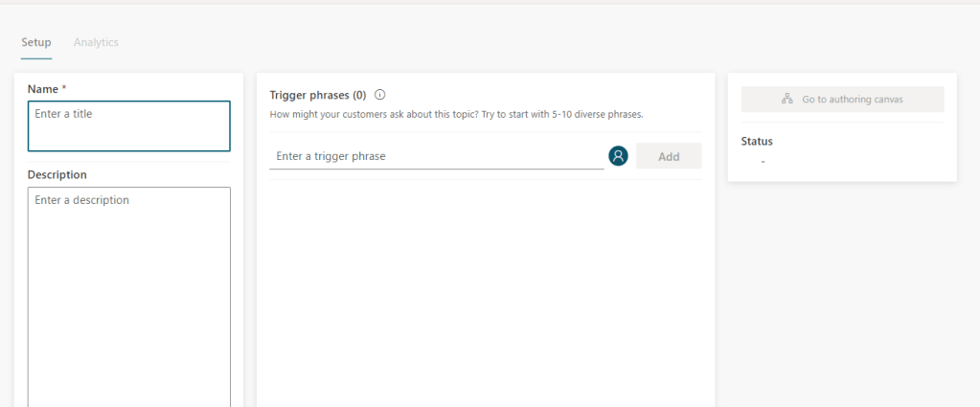Click the Description label
This screenshot has height=407, width=980.
point(57,174)
